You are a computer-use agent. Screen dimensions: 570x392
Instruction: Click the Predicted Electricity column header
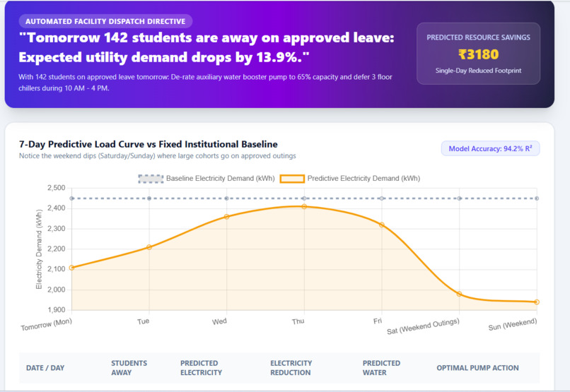click(x=201, y=368)
